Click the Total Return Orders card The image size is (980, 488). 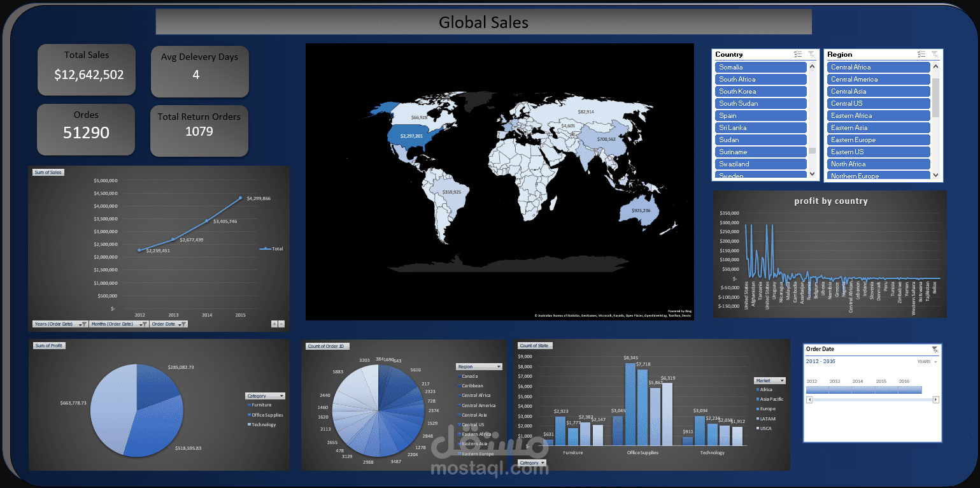[x=199, y=131]
